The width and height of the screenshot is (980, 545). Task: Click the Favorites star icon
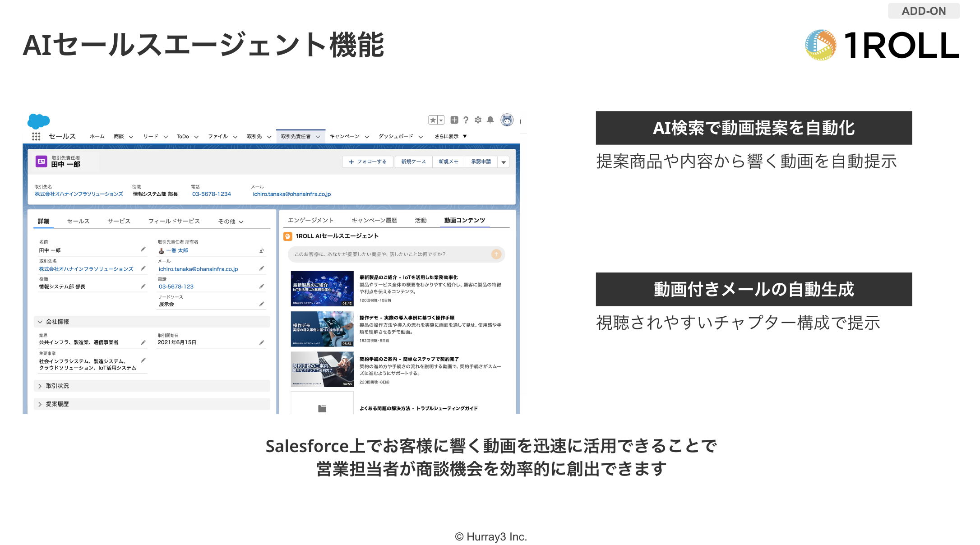coord(433,120)
